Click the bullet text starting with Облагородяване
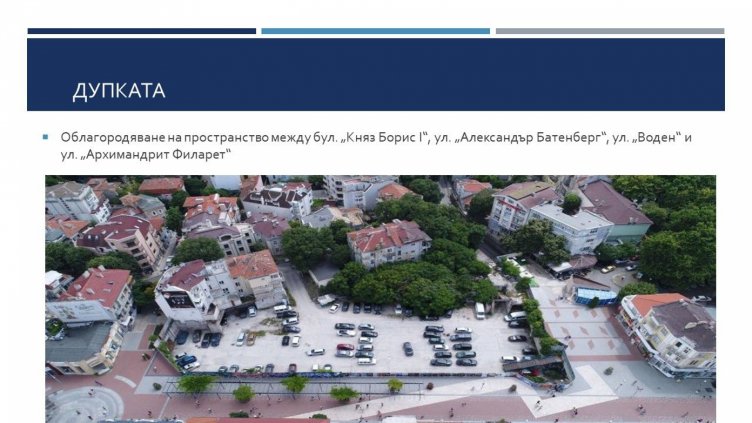Image resolution: width=752 pixels, height=423 pixels. pos(376,146)
